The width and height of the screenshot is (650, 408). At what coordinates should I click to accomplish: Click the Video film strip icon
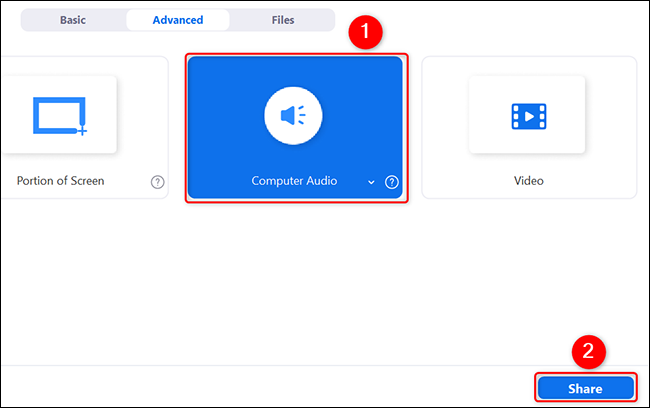pos(527,116)
